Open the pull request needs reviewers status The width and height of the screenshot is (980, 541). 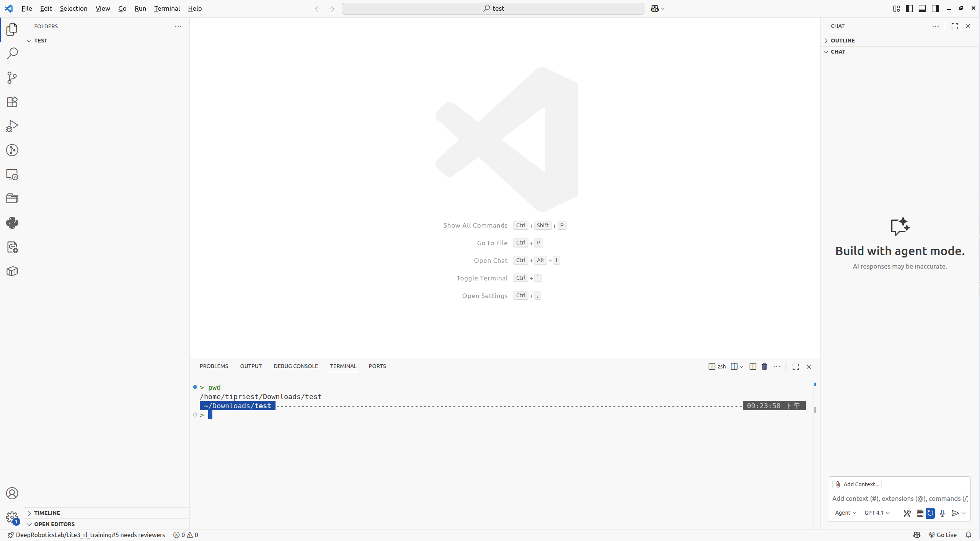86,535
